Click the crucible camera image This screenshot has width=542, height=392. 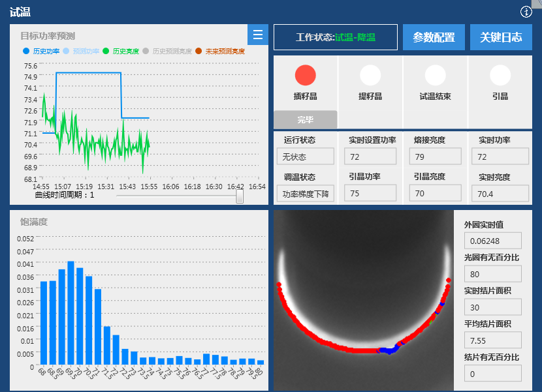(363, 300)
